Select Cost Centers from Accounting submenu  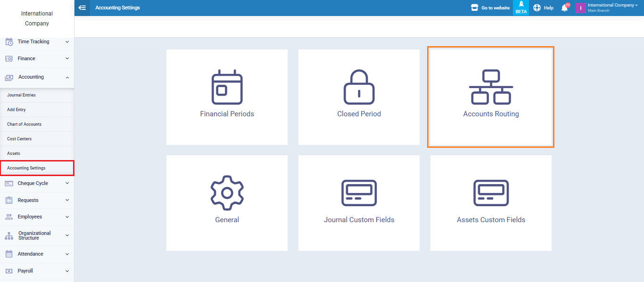pos(19,139)
